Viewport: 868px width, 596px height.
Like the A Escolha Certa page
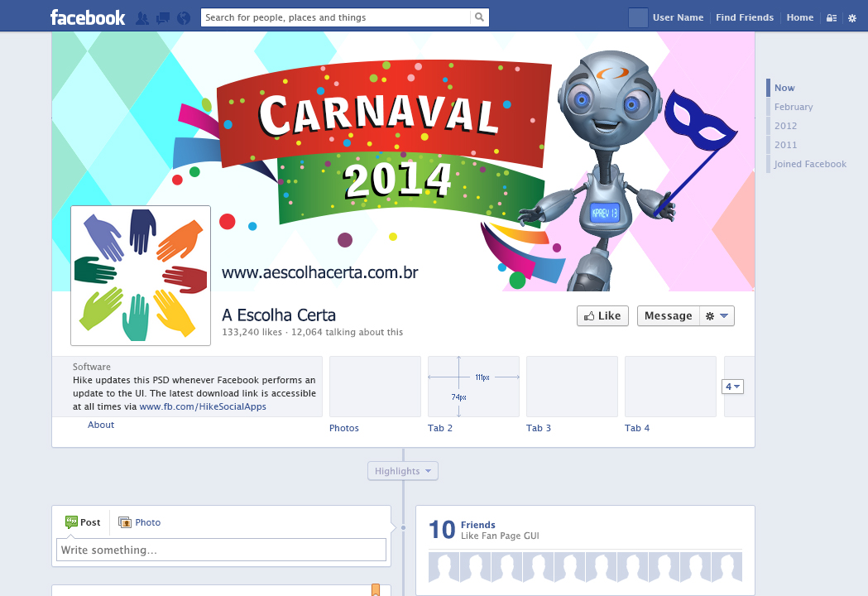(603, 315)
